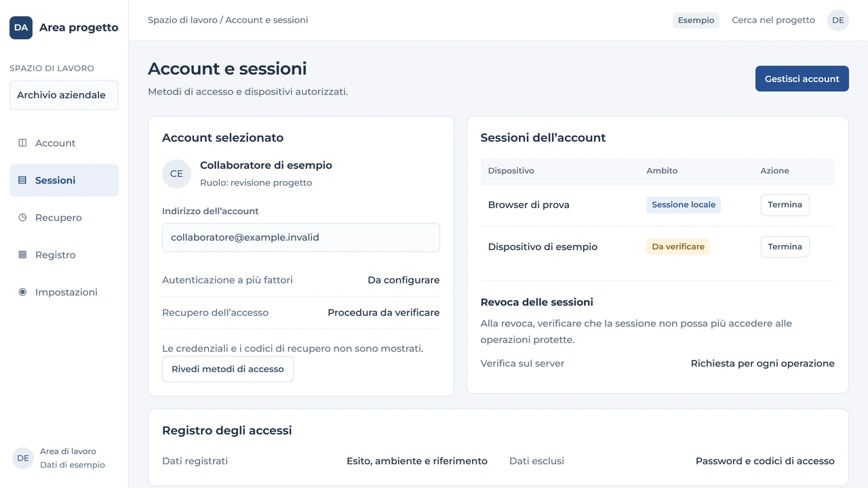Image resolution: width=868 pixels, height=488 pixels.
Task: Click Ruolo: revisione progetto text
Action: pyautogui.click(x=256, y=183)
